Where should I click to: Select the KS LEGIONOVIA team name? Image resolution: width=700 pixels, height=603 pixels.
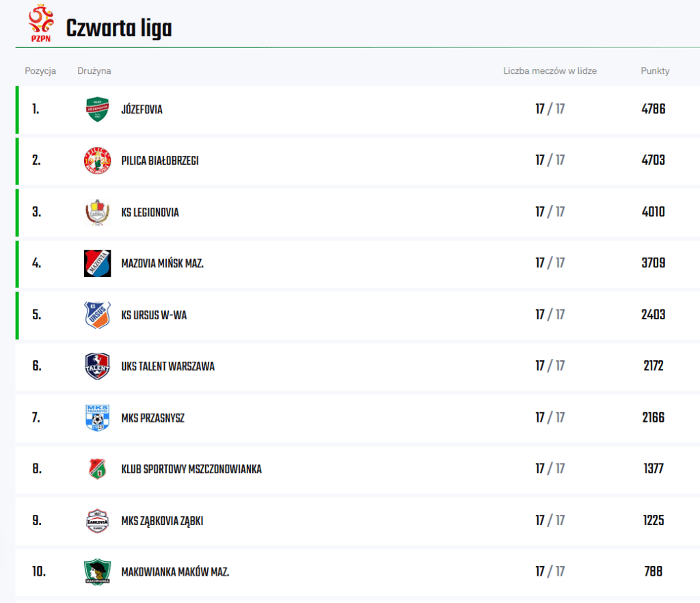pyautogui.click(x=150, y=213)
